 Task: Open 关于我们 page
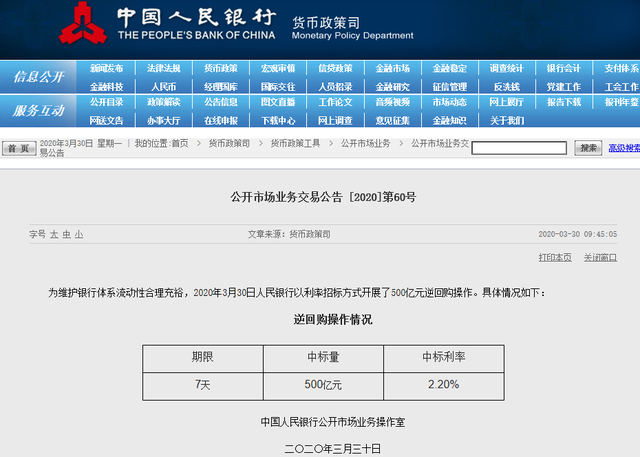tap(507, 120)
